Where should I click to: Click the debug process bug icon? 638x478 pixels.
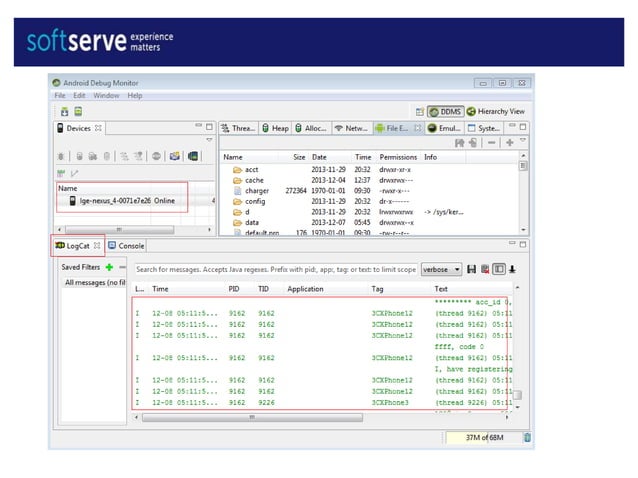click(62, 155)
